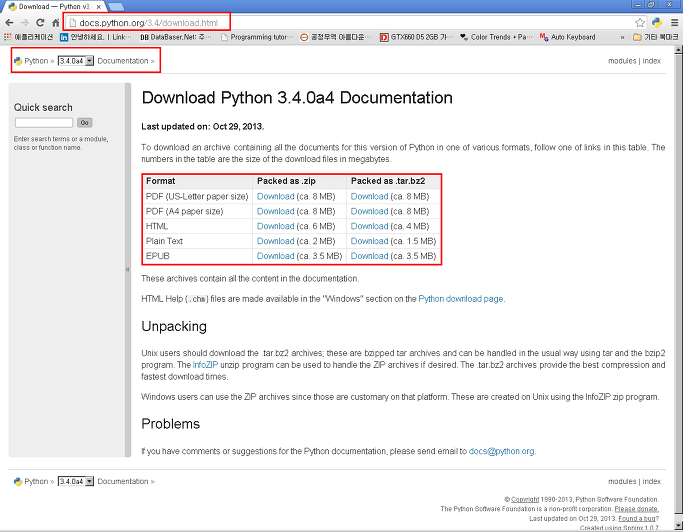Screen dimensions: 683x532
Task: Download EPUB as .zip
Action: (x=275, y=256)
